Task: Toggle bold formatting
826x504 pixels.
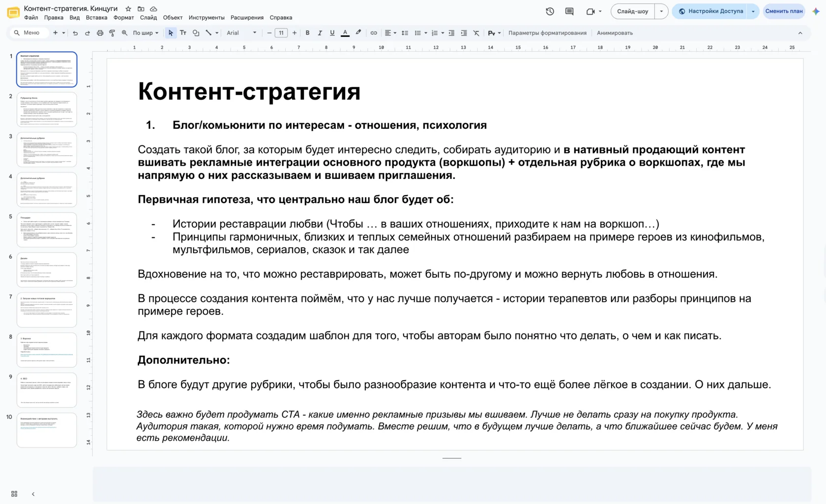Action: coord(308,33)
